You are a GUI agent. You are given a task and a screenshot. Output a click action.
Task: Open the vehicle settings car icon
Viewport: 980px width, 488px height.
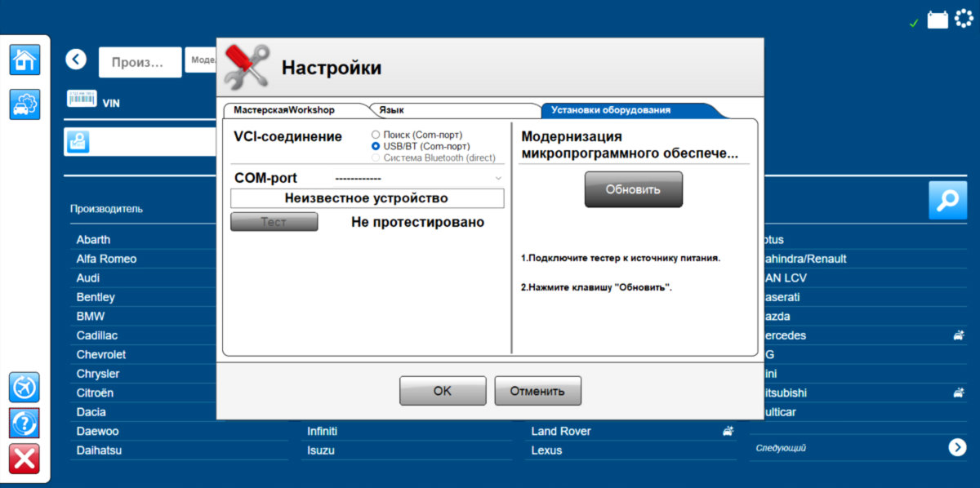[24, 104]
